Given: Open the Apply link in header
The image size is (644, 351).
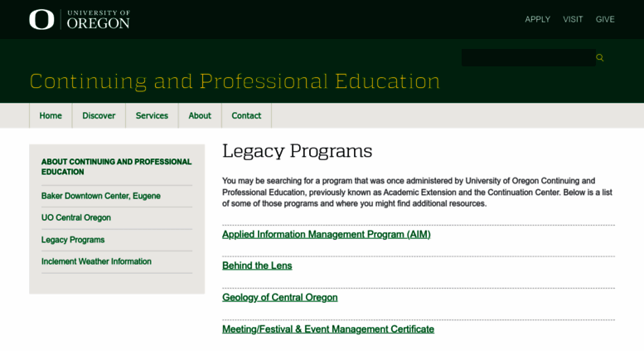Looking at the screenshot, I should 537,19.
